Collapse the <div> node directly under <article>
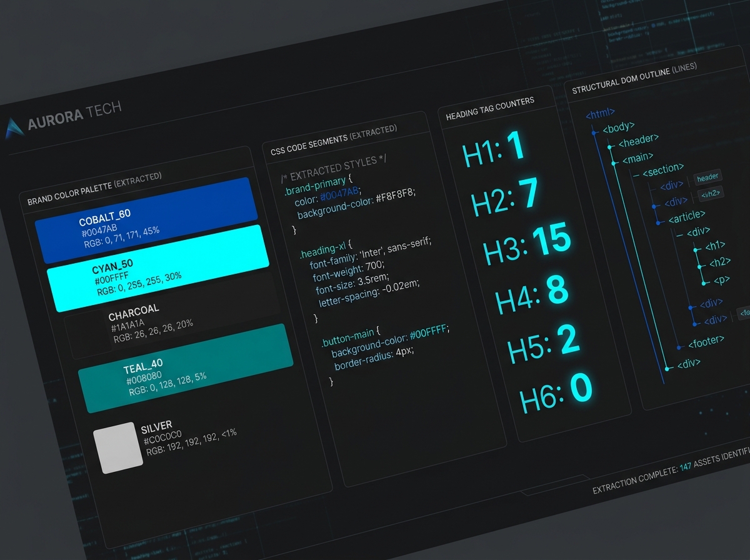The width and height of the screenshot is (750, 560). 680,234
